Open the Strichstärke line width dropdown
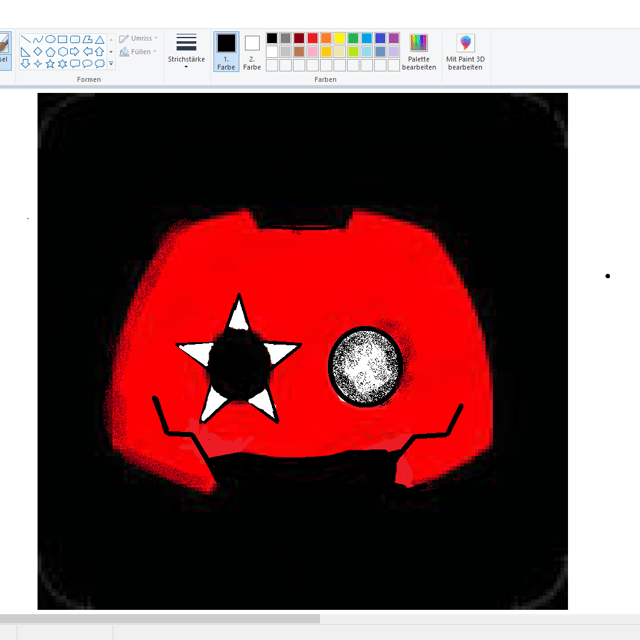The width and height of the screenshot is (640, 640). pyautogui.click(x=186, y=51)
